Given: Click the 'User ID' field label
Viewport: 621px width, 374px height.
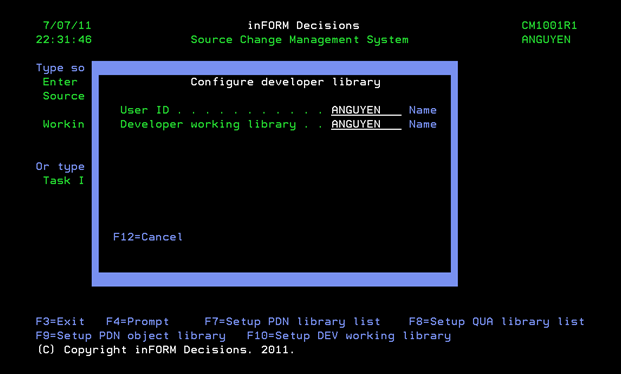Looking at the screenshot, I should [145, 110].
